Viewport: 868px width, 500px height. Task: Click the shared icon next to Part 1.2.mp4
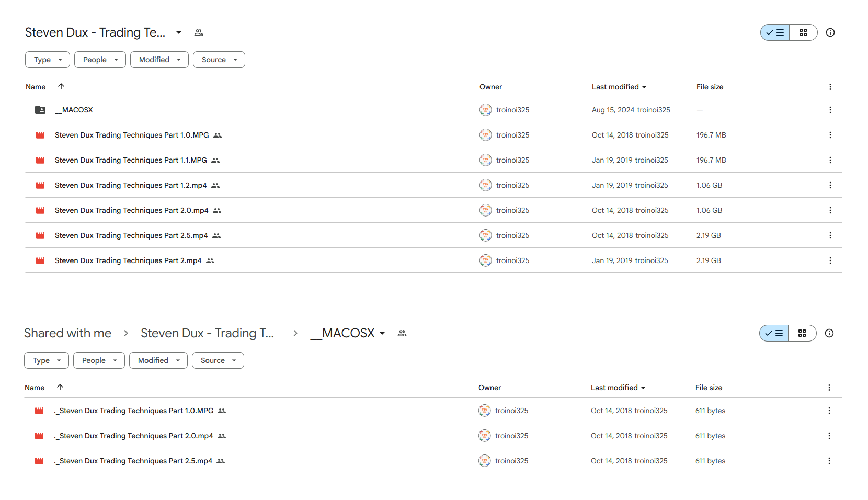[215, 185]
